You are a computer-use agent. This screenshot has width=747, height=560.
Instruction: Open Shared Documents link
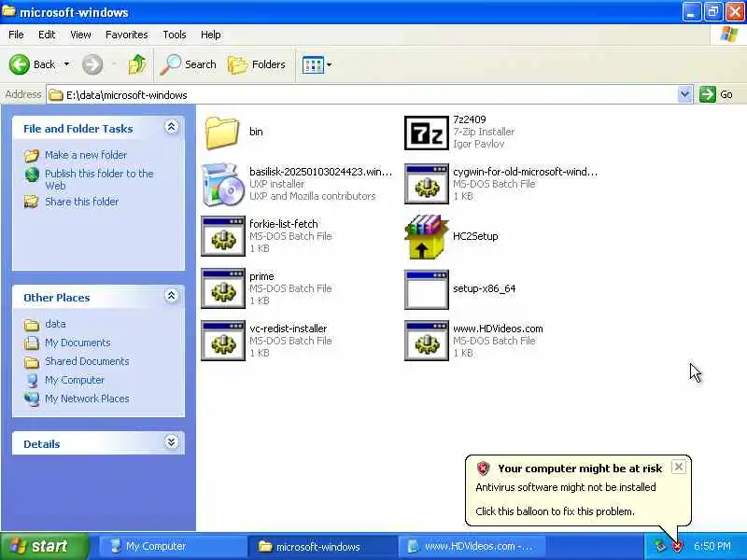[x=87, y=361]
